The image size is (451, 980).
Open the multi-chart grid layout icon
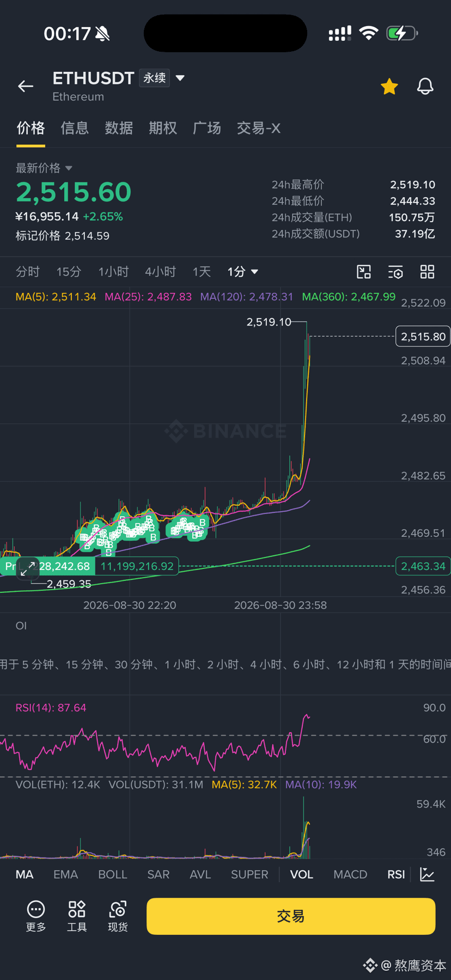click(x=428, y=272)
